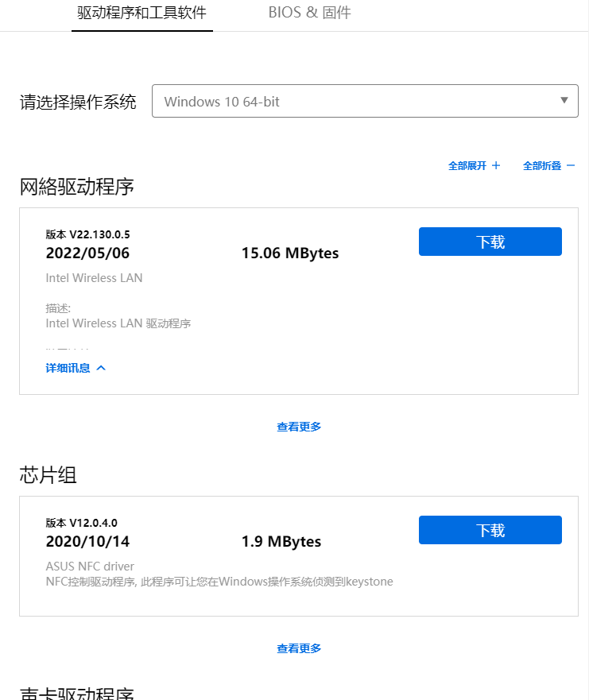Click the 芯片组 section heading

coord(48,475)
